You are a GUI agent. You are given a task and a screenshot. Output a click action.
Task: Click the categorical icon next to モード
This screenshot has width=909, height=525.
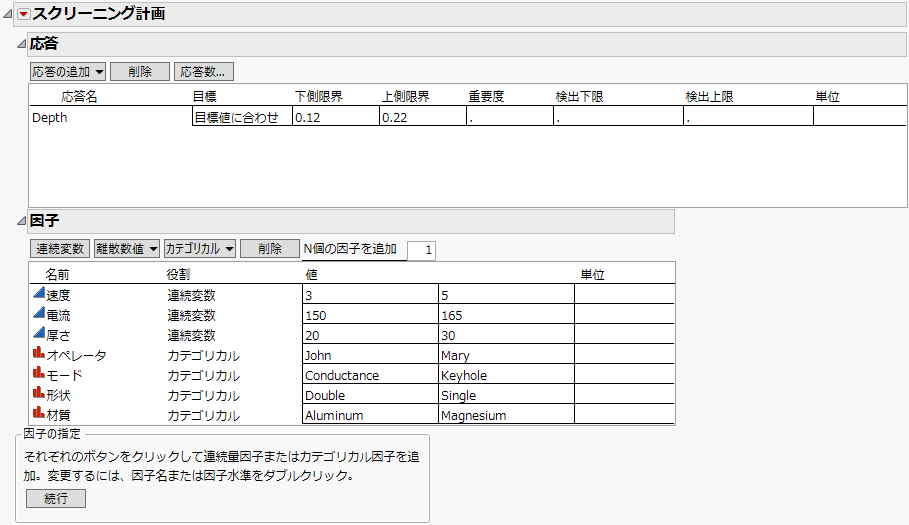click(x=39, y=373)
